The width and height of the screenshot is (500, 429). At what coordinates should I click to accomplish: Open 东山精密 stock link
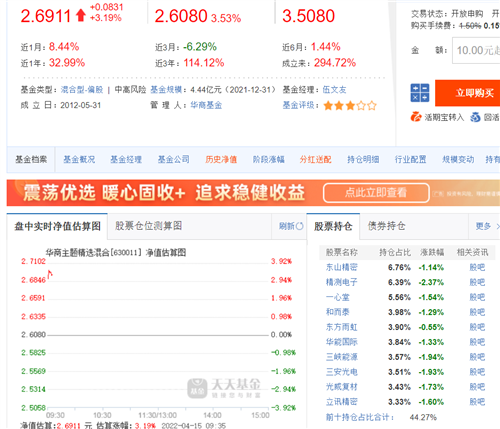(341, 267)
